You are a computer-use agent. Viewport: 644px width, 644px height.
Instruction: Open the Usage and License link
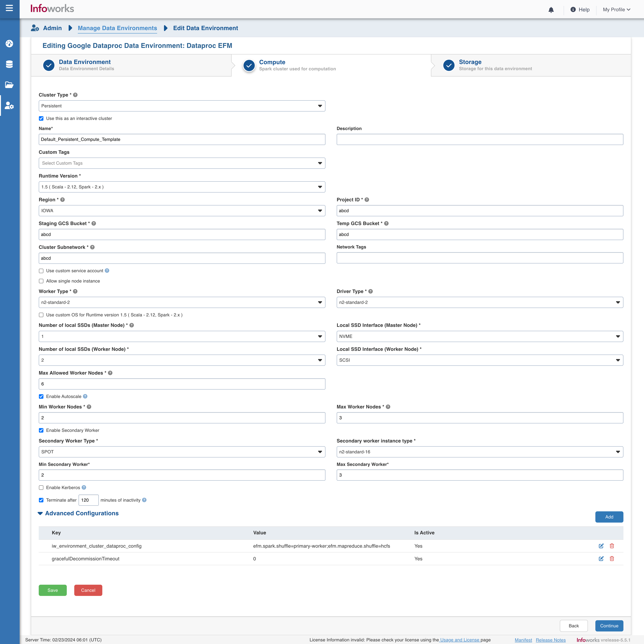click(460, 640)
